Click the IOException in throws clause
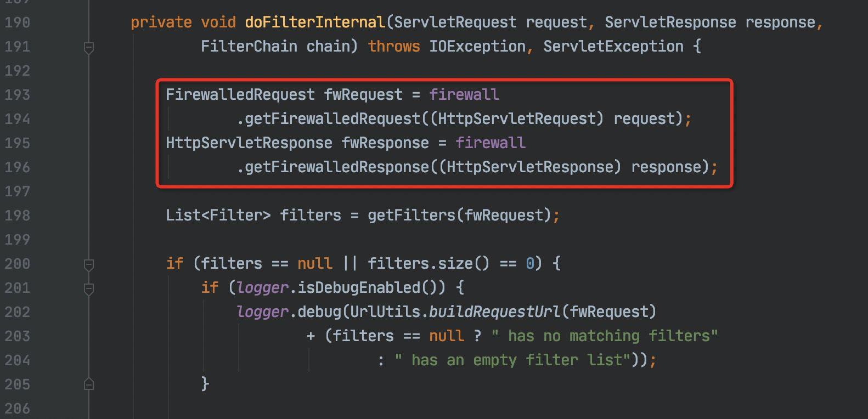 (477, 47)
